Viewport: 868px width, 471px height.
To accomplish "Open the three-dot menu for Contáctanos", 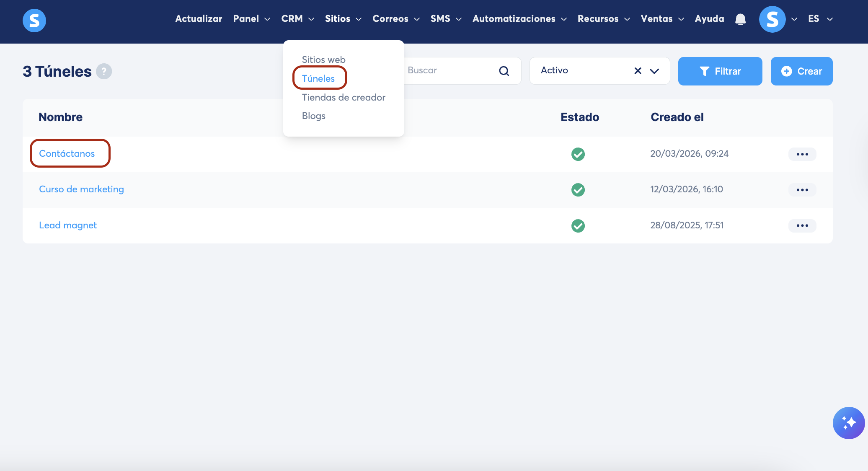I will point(802,154).
